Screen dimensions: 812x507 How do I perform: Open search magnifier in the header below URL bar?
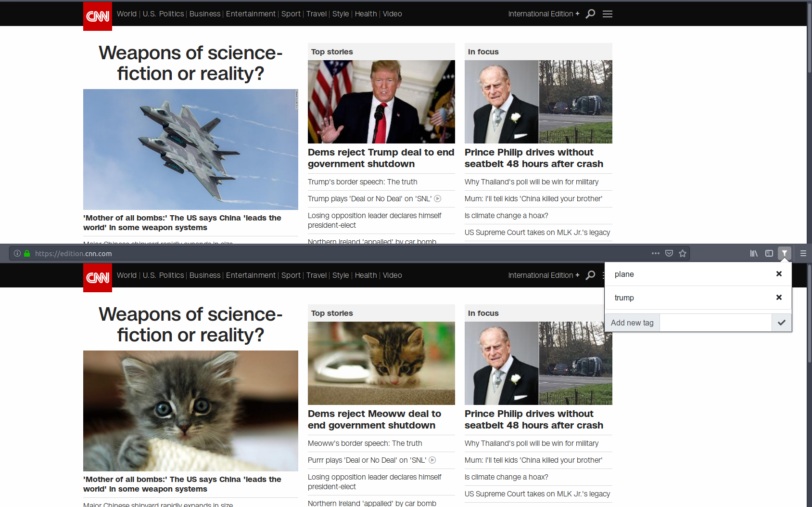(x=590, y=275)
